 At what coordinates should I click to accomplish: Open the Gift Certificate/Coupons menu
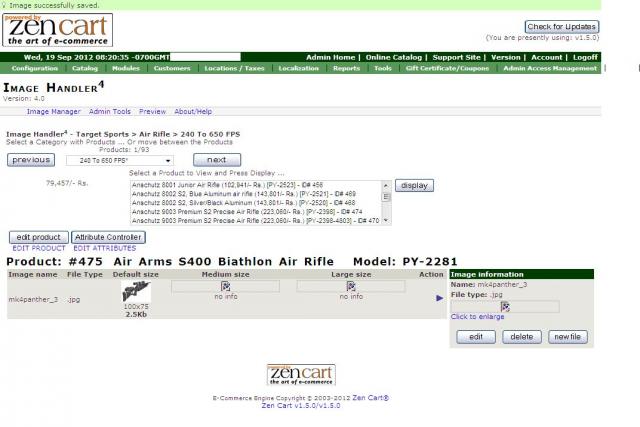pos(447,68)
